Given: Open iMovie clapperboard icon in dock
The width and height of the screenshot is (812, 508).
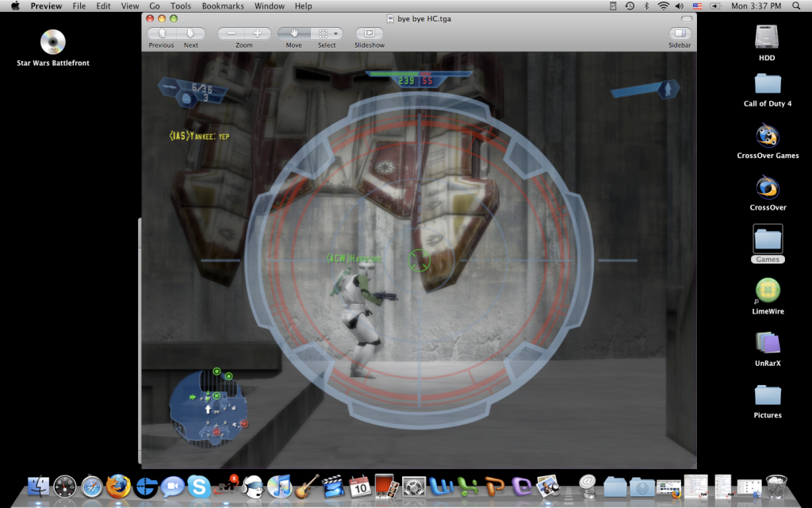Looking at the screenshot, I should pyautogui.click(x=333, y=487).
